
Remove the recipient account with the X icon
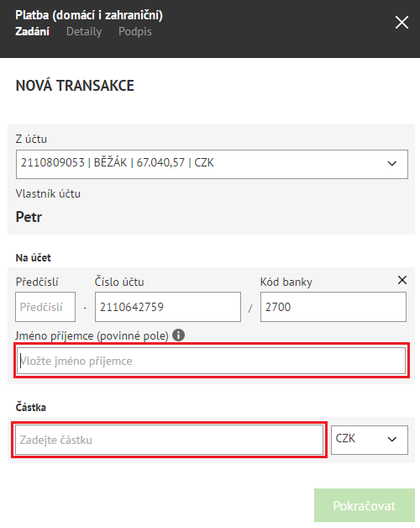pyautogui.click(x=402, y=280)
